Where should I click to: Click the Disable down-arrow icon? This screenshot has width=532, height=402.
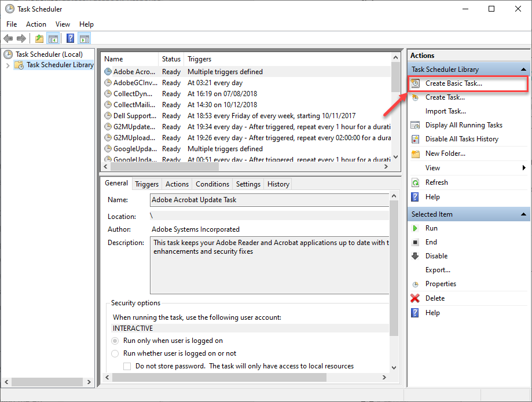click(415, 256)
